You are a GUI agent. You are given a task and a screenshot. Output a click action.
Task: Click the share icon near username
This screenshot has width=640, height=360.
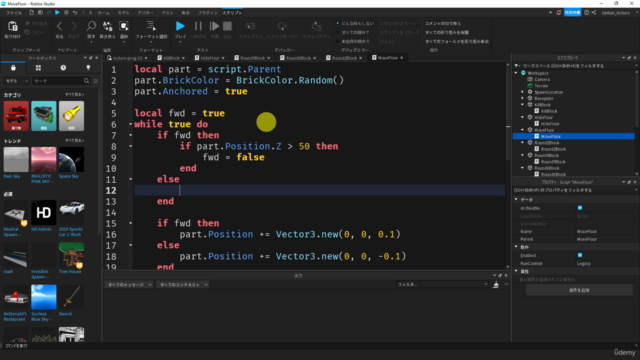point(594,13)
